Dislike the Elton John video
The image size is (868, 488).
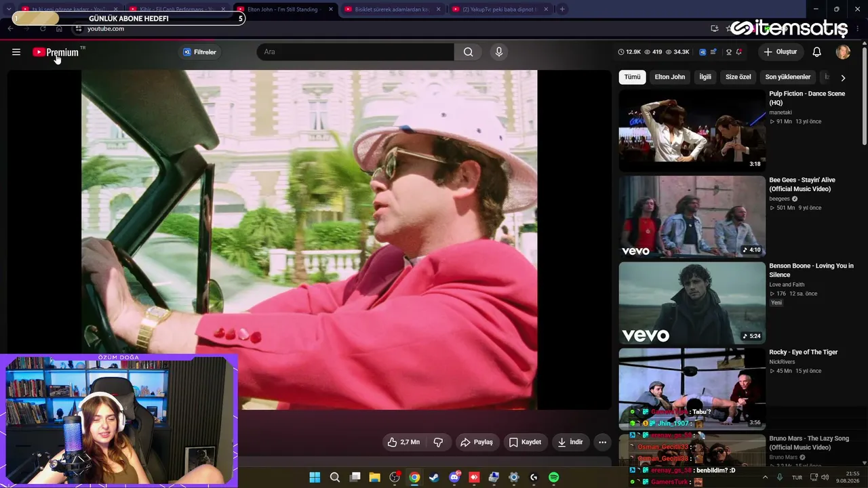[438, 442]
